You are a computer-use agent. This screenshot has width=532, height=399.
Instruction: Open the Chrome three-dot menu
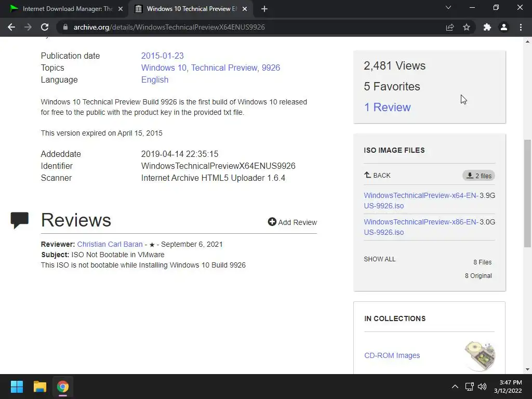click(521, 27)
